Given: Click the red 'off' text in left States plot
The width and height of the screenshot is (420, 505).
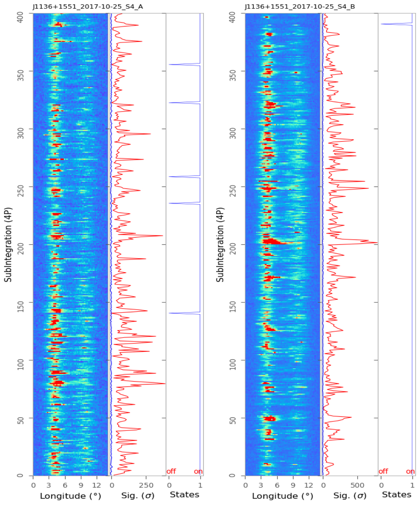Looking at the screenshot, I should point(171,471).
